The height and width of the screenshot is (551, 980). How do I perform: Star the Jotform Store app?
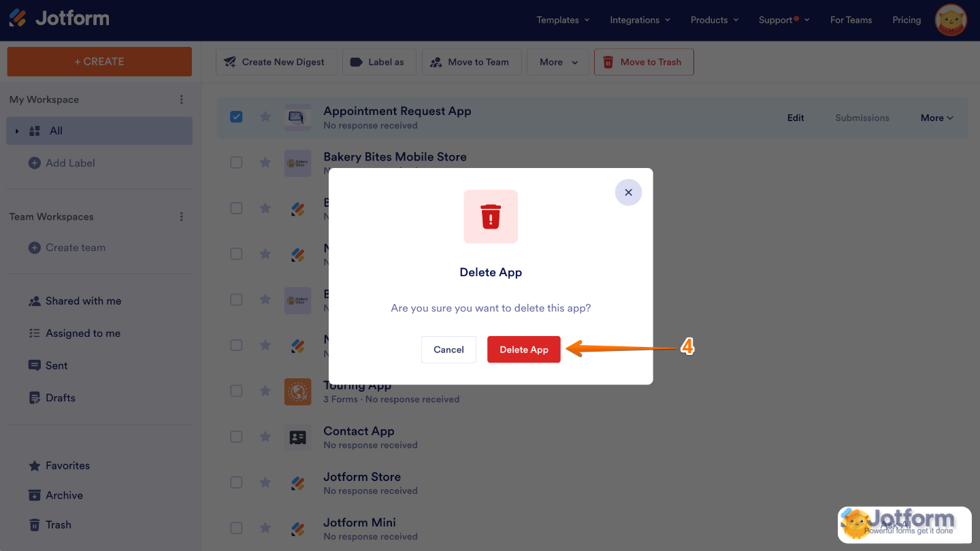pos(265,483)
